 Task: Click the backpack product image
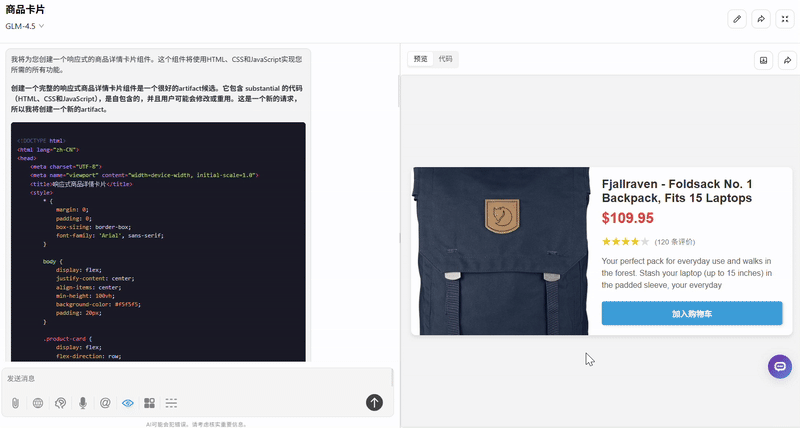coord(501,251)
